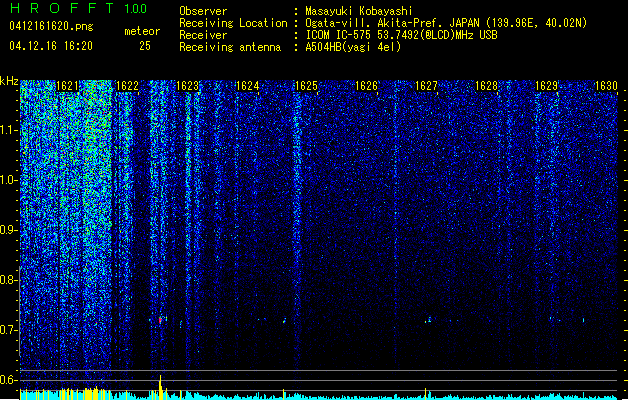629x400 pixels.
Task: Click the meteor count value 25
Action: pos(145,46)
